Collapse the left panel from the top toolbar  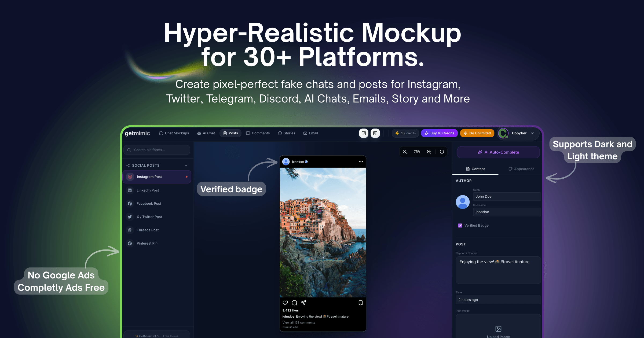click(x=364, y=133)
